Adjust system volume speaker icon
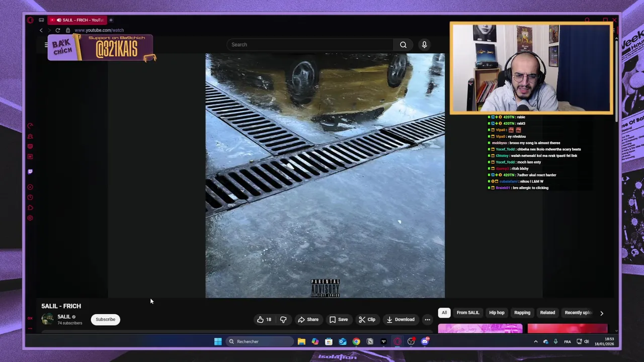This screenshot has width=644, height=362. [x=586, y=342]
